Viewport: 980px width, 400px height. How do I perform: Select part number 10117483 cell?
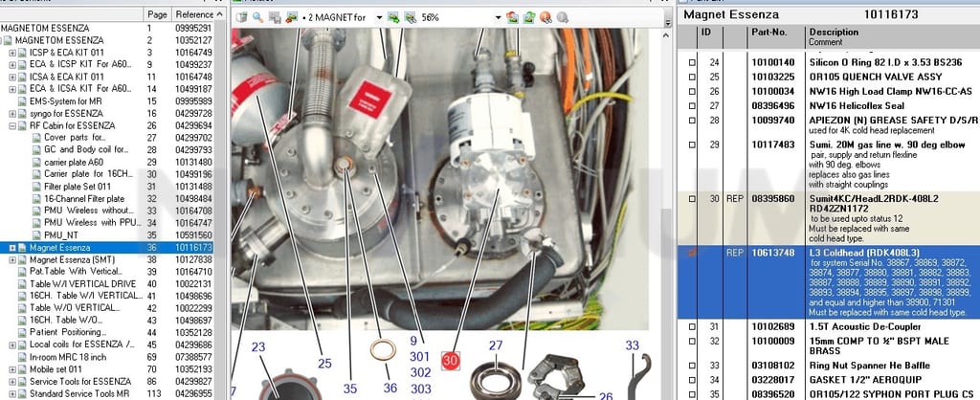[x=773, y=144]
